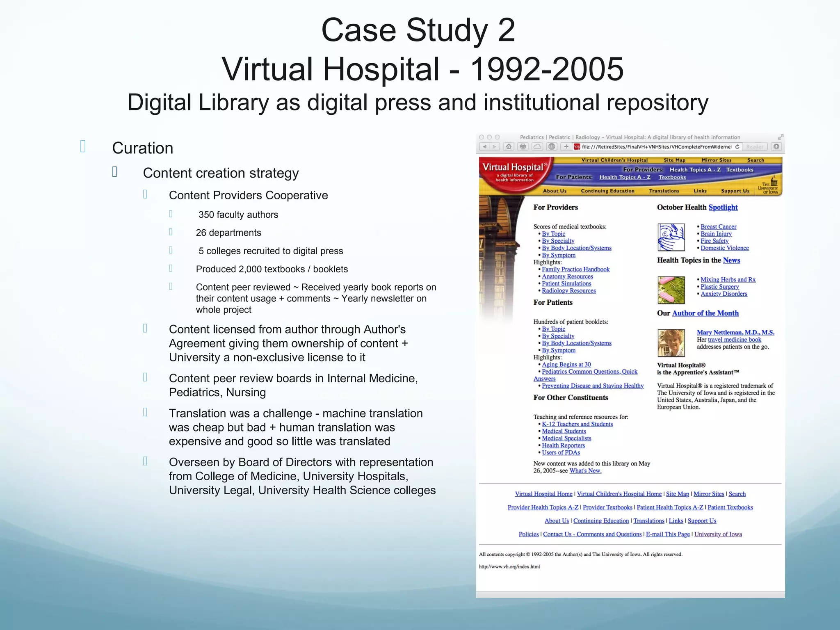Screen dimensions: 840x630
Task: Open the Downloads arrow button
Action: tap(776, 147)
